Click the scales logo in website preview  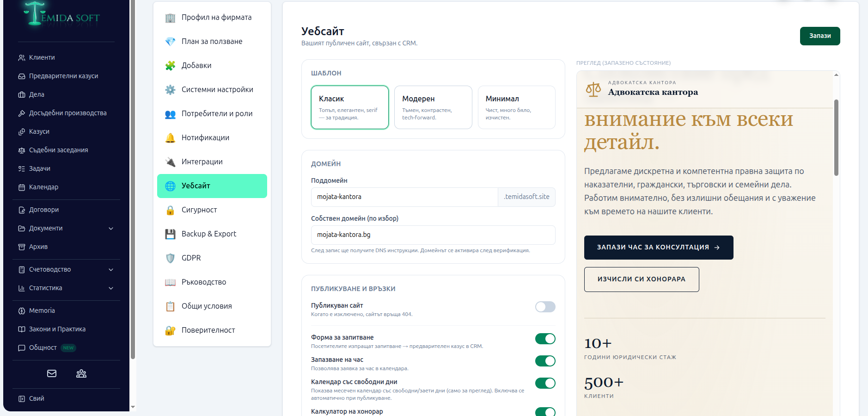593,89
